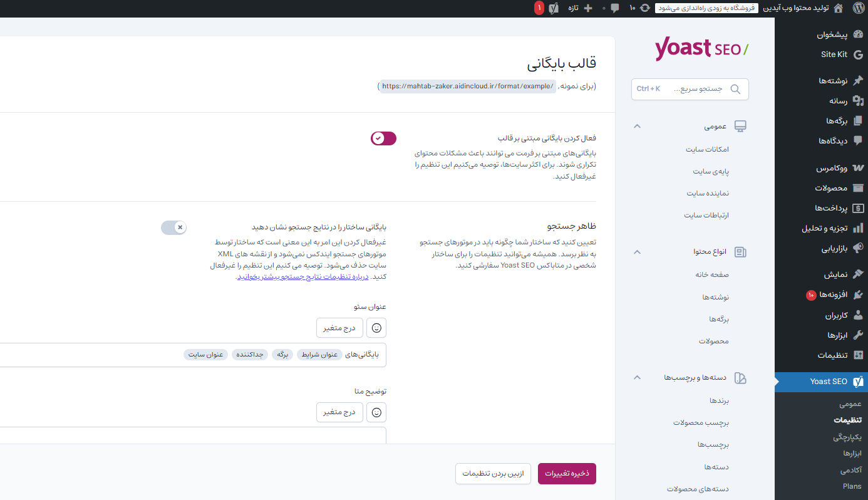
Task: Click the magnifier icon in Yoast quick search
Action: 736,89
